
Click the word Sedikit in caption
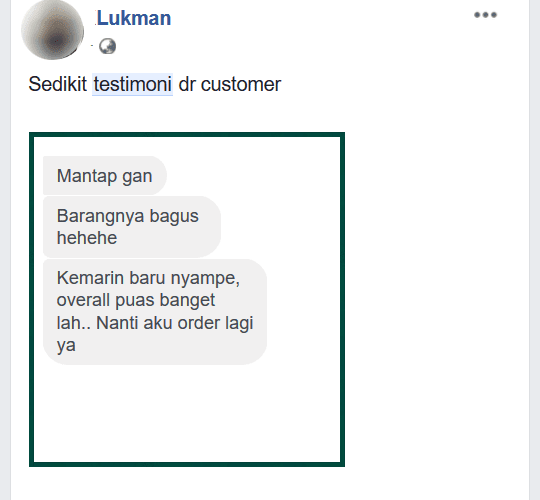point(58,84)
